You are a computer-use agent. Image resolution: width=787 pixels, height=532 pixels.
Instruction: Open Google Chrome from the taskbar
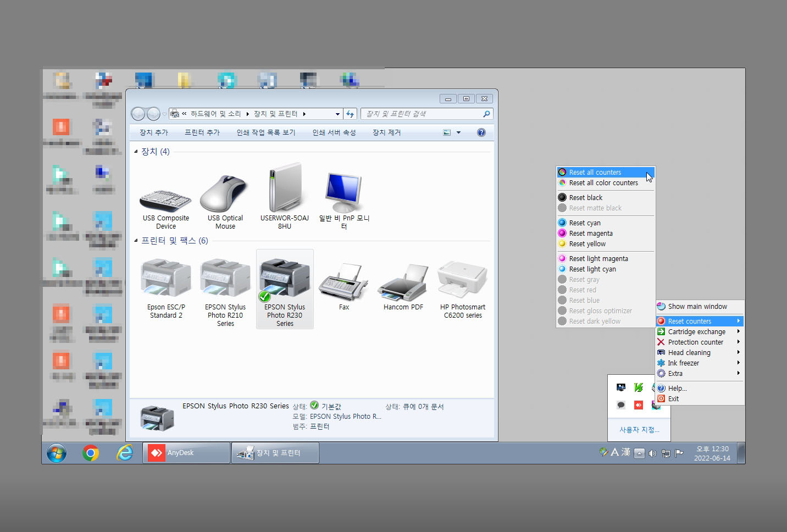click(x=91, y=453)
